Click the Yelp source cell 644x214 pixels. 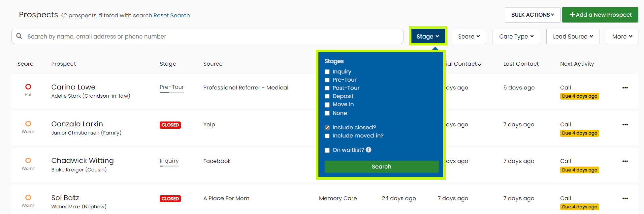click(x=209, y=125)
